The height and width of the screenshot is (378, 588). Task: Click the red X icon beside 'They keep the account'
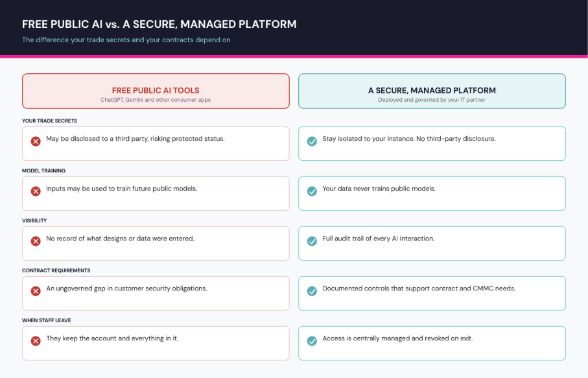click(x=36, y=341)
